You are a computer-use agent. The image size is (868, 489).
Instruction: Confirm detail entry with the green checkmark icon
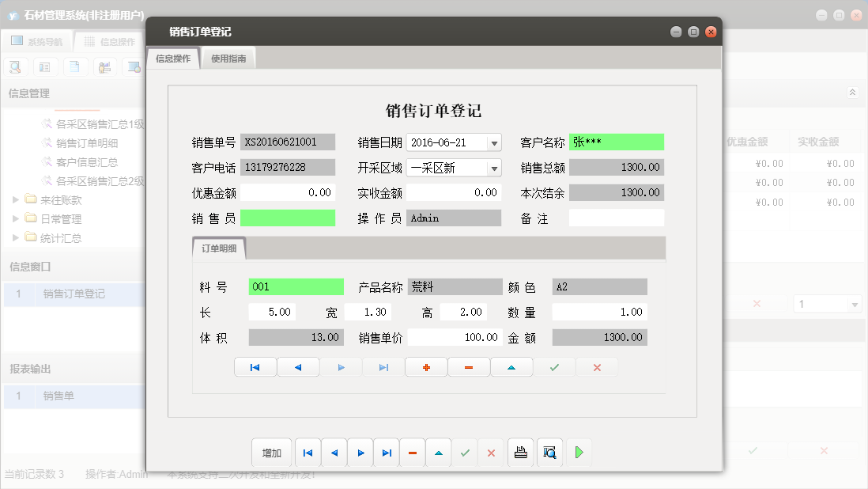(x=554, y=366)
